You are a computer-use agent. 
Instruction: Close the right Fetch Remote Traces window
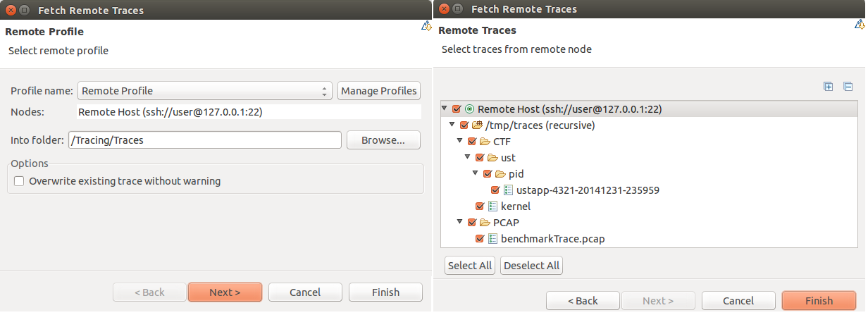442,9
